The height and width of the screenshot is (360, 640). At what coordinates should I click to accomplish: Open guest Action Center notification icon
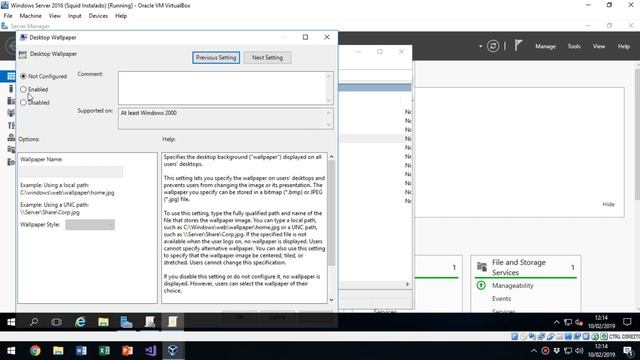627,322
